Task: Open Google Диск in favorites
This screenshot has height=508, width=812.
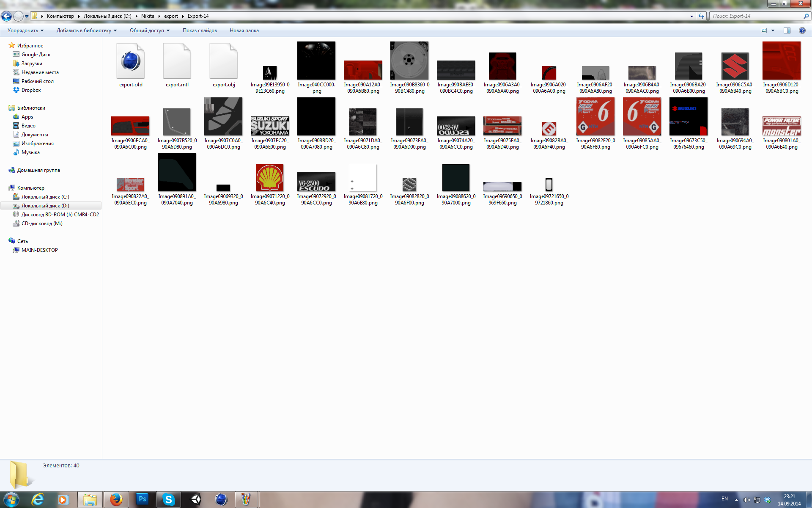Action: (x=36, y=55)
